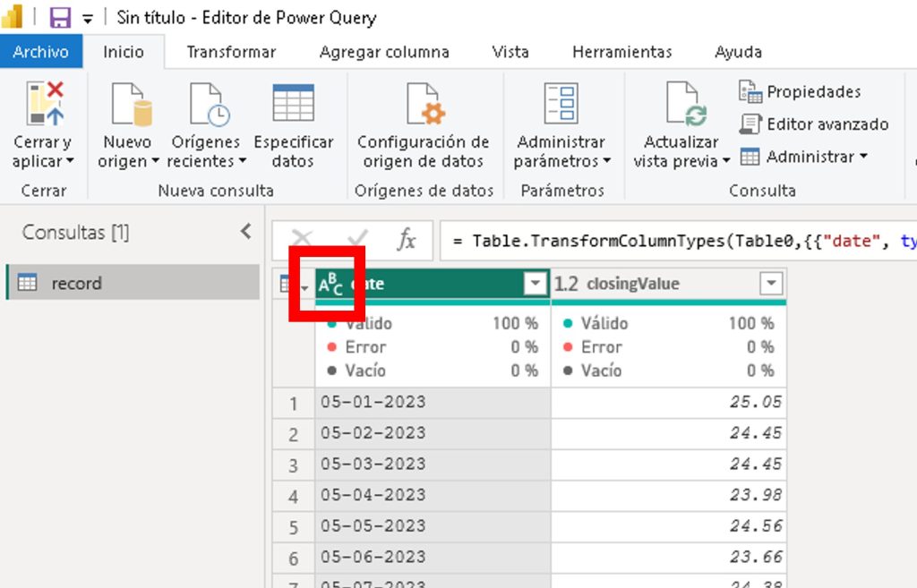Open the date column filter dropdown
The width and height of the screenshot is (917, 588).
click(535, 285)
